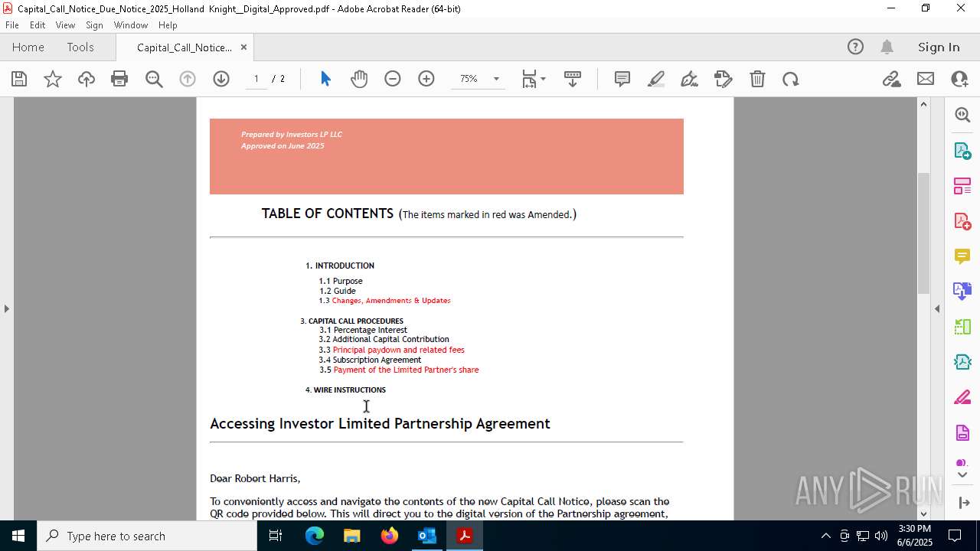Click the page number input field
Screen dimensions: 980x551
coord(256,79)
